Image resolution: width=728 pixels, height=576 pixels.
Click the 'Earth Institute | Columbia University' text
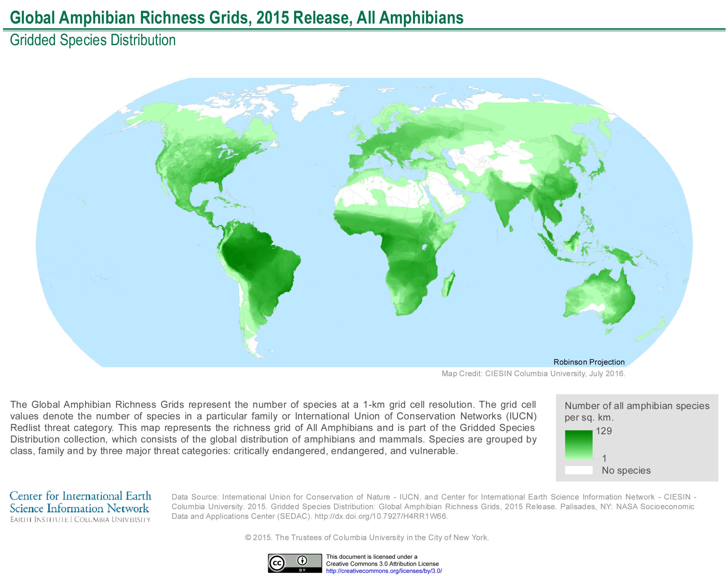pos(80,520)
